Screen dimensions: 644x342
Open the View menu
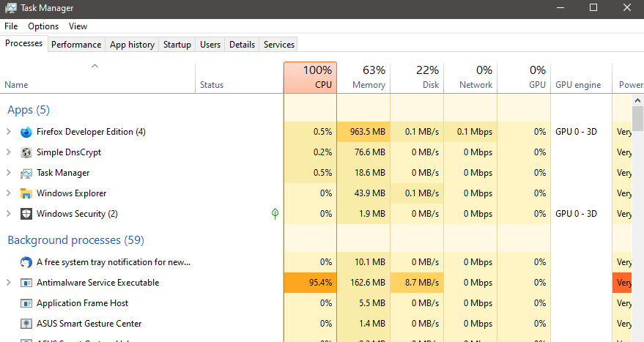tap(78, 26)
